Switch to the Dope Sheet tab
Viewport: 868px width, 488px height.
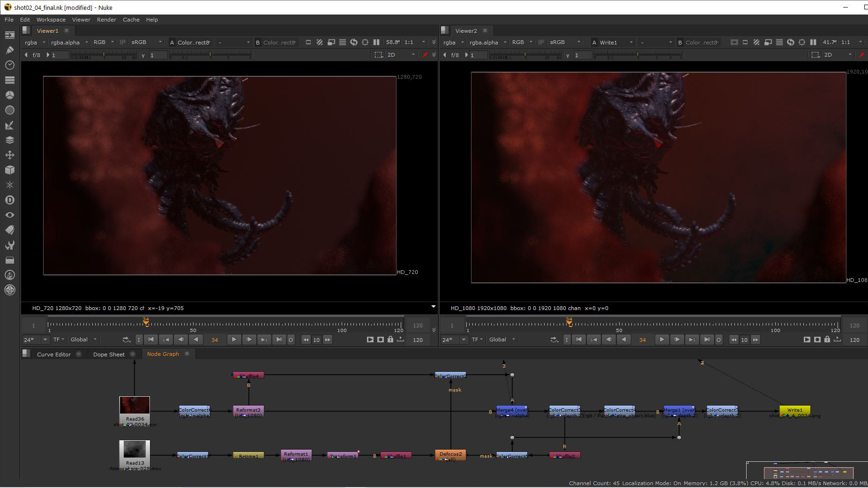pos(109,354)
